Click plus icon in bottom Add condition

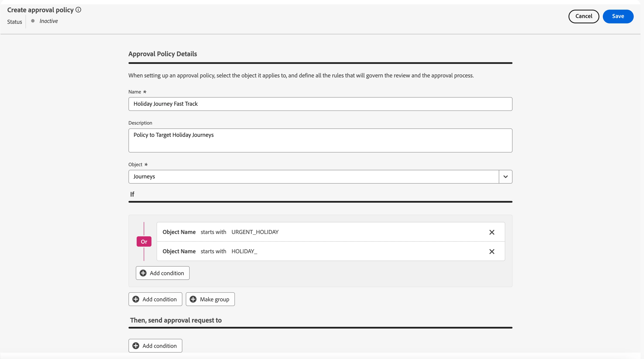point(136,346)
